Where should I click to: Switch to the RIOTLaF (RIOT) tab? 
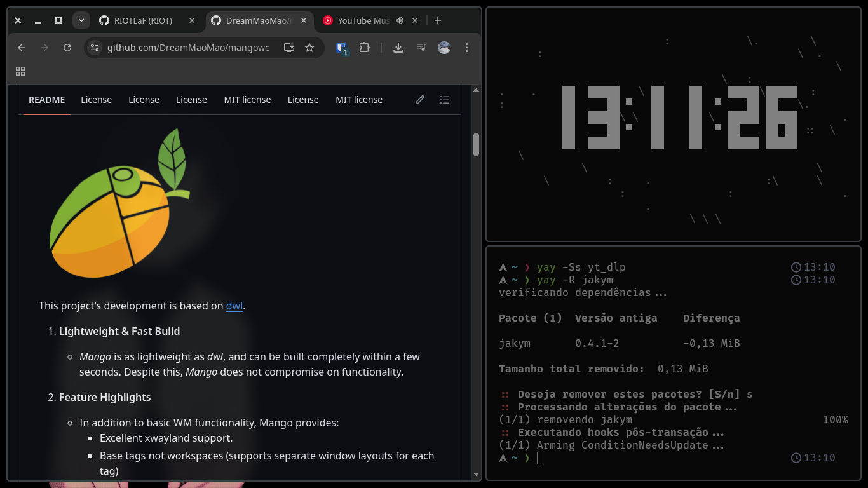(x=147, y=20)
